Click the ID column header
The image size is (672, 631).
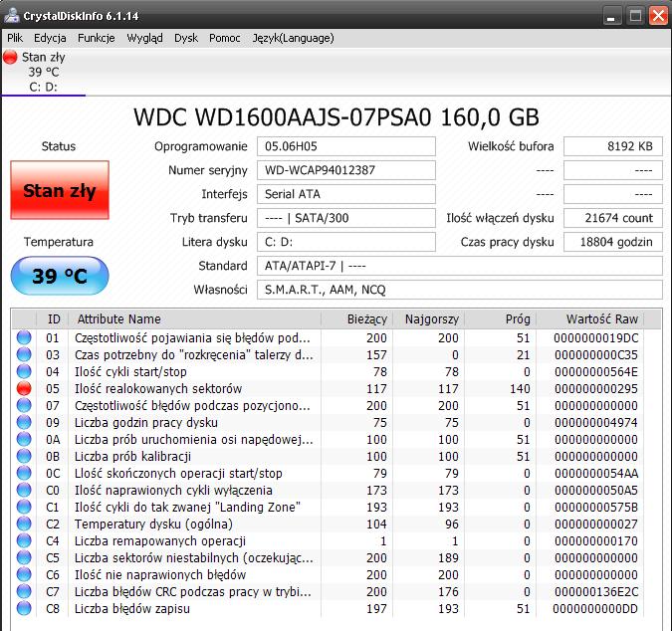(53, 319)
